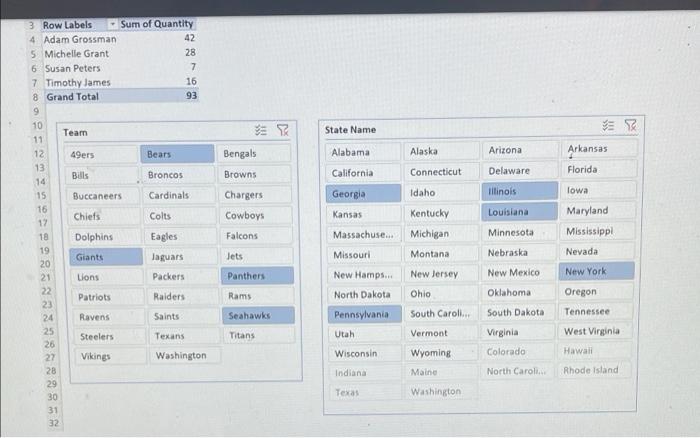Deselect New York in the State Name slicer
The width and height of the screenshot is (700, 438).
point(596,271)
